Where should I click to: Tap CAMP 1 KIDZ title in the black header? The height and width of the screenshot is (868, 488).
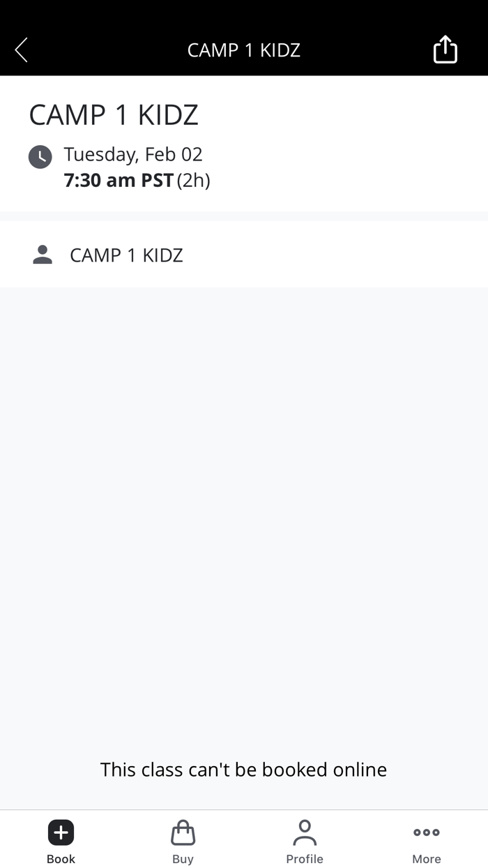click(x=243, y=50)
